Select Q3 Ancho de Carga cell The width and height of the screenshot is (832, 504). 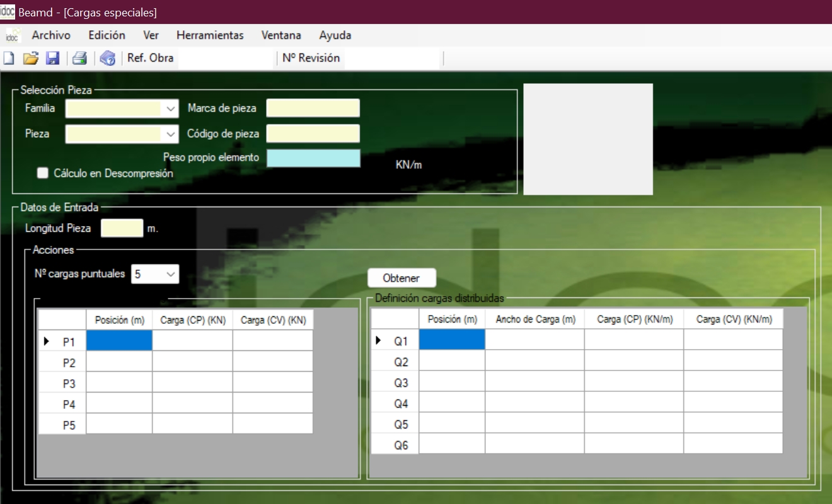point(534,383)
